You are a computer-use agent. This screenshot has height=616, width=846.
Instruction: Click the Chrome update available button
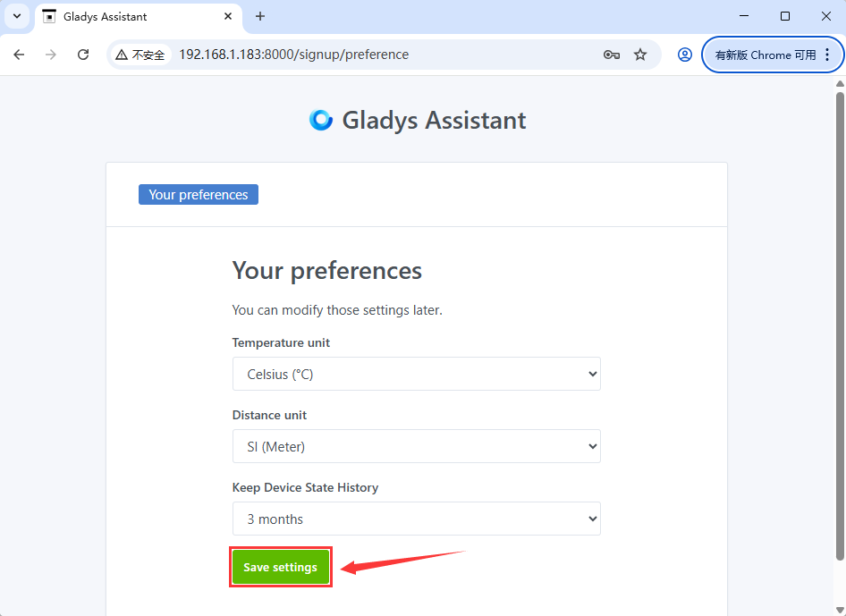773,55
